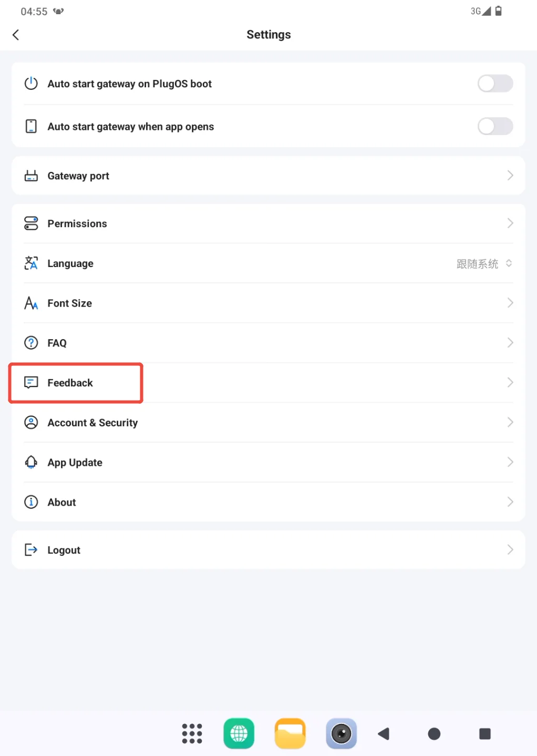Open Account & Security settings
The height and width of the screenshot is (756, 537).
point(268,423)
